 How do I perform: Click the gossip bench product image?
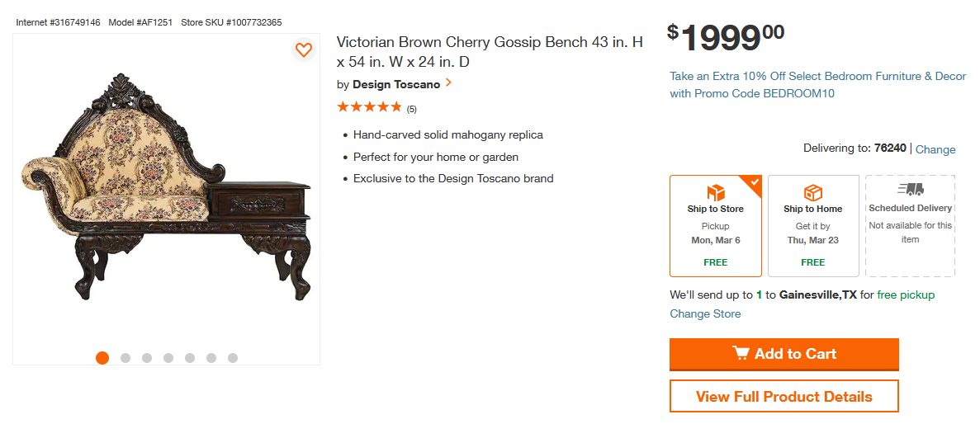coord(166,190)
